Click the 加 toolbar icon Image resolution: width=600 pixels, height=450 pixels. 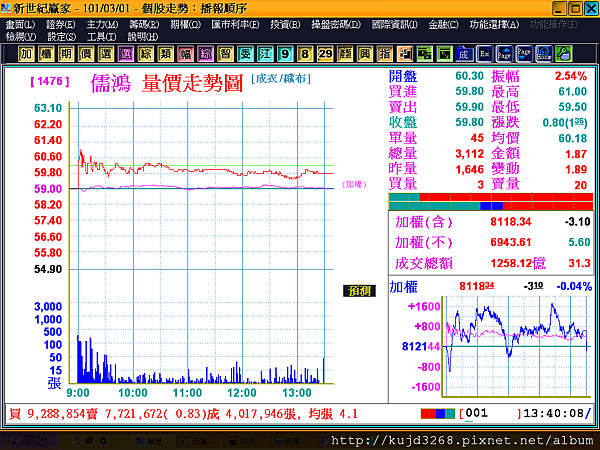26,54
